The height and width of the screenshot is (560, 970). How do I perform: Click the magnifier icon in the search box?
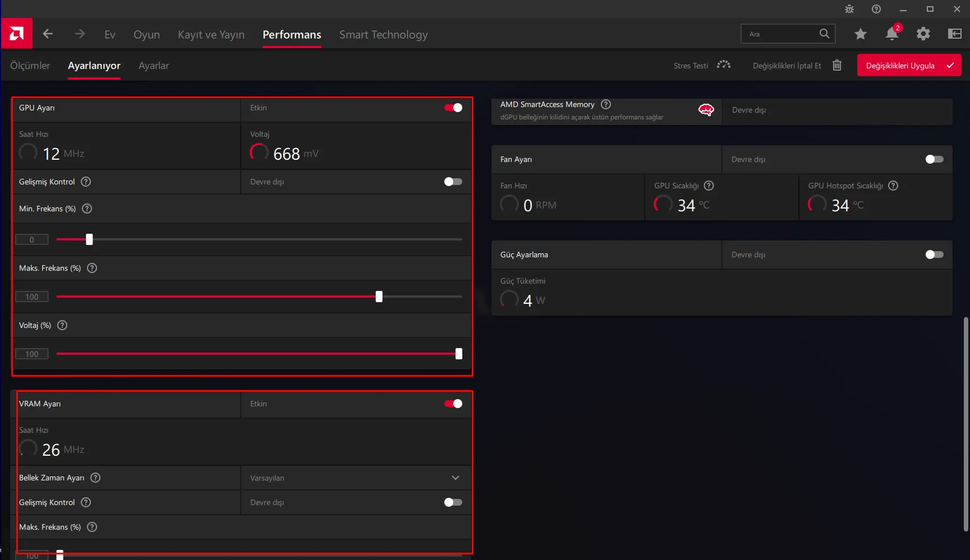[824, 34]
